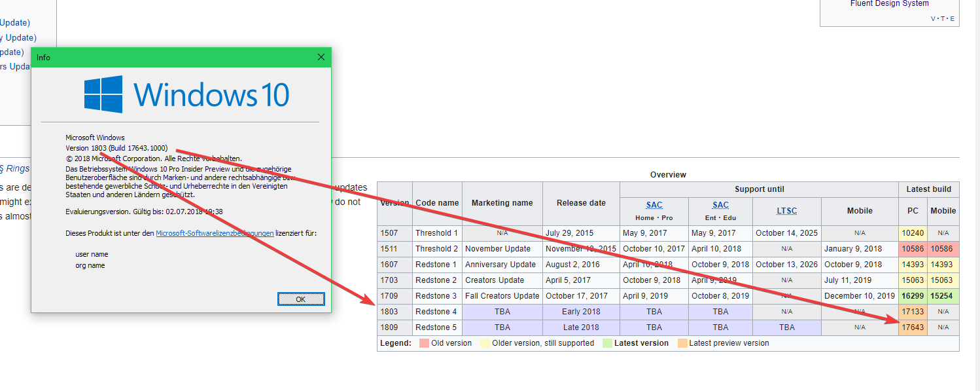980x391 pixels.
Task: Close the Info dialog with X
Action: pos(321,57)
